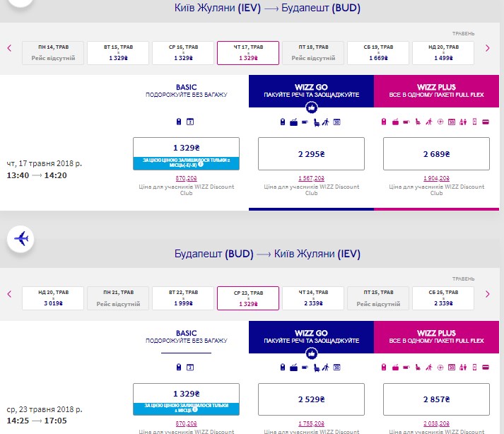Viewport: 504px width, 434px height.
Task: Show later outbound dates with right arrow
Action: coord(487,48)
